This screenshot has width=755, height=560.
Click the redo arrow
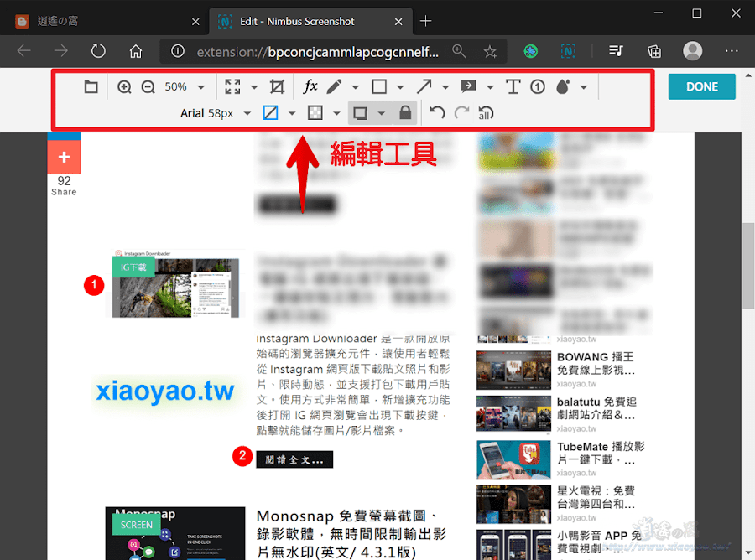(x=461, y=113)
